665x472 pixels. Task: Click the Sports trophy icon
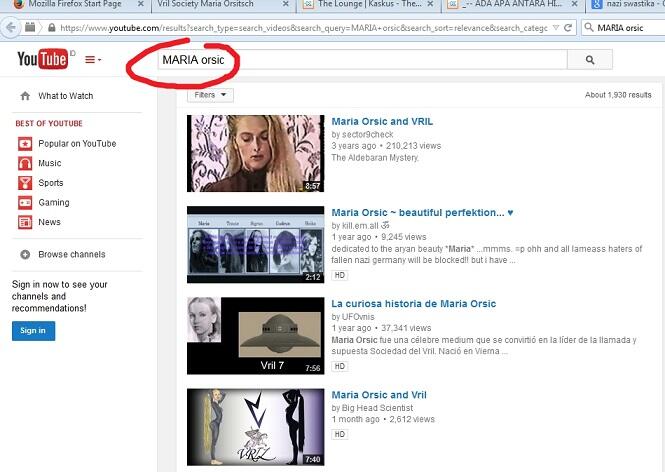pyautogui.click(x=25, y=183)
